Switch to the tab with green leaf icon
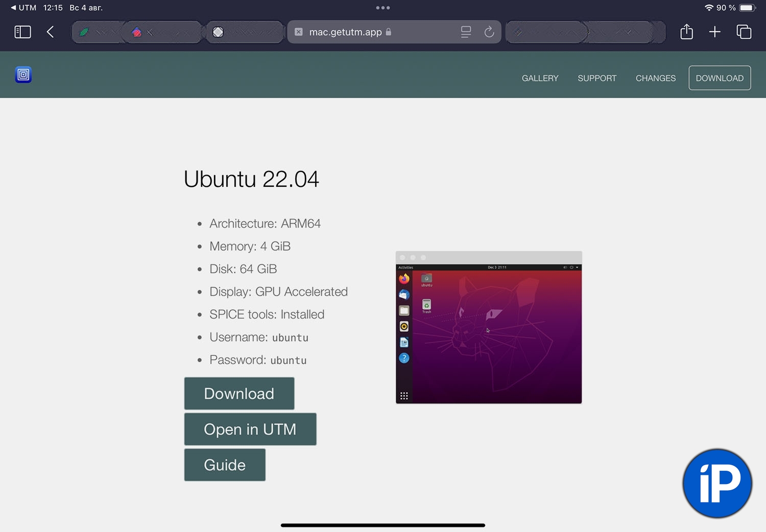Viewport: 766px width, 532px height. point(98,32)
